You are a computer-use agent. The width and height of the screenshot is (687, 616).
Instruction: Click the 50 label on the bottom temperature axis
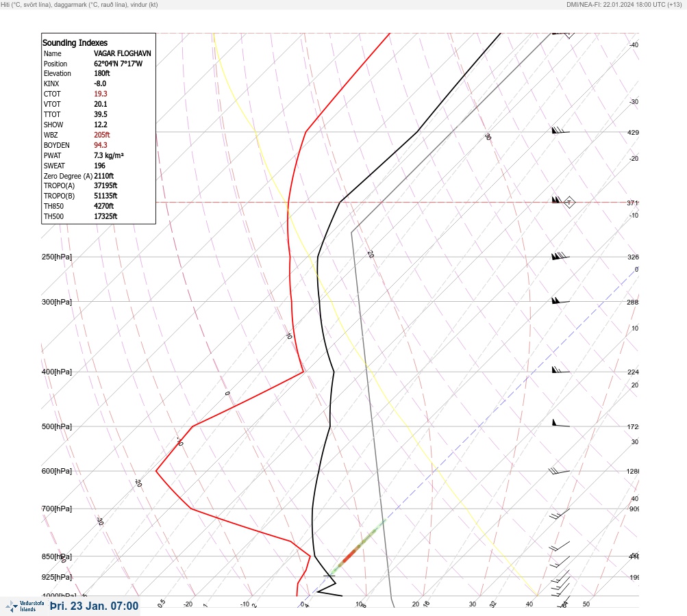(586, 604)
